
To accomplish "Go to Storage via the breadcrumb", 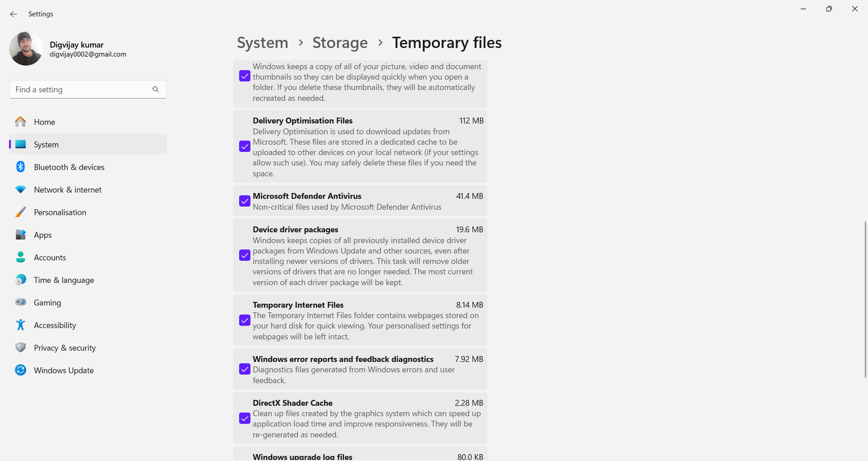I will (340, 43).
